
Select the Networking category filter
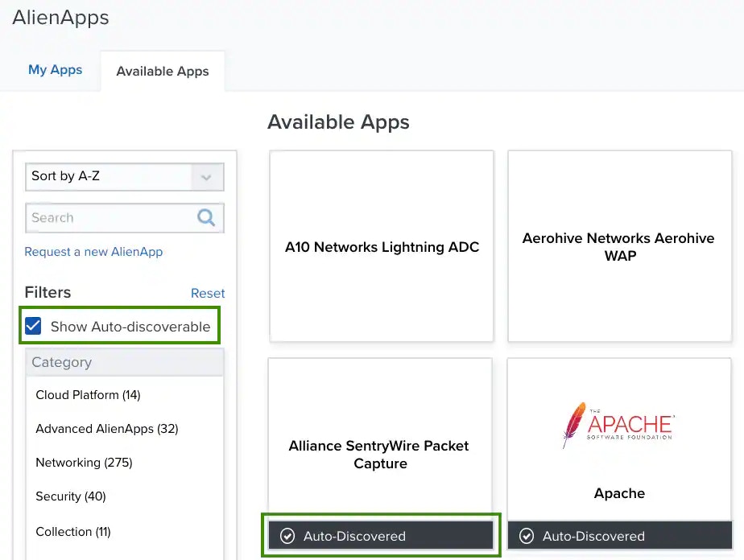[x=84, y=463]
